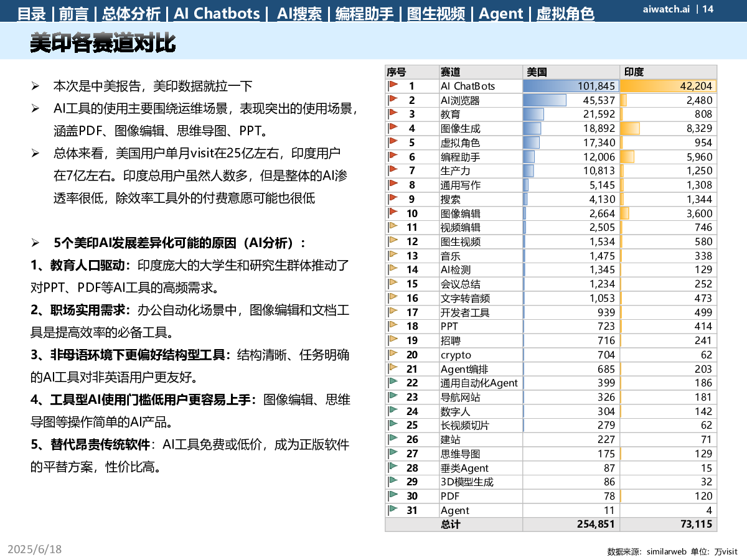Select the 序号 column header
The image size is (747, 560).
coord(412,72)
